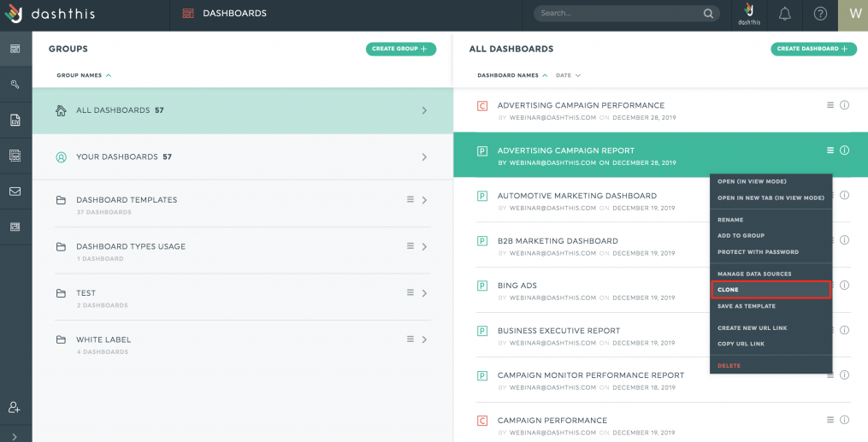Viewport: 868px width, 442px height.
Task: Expand White Label group chevron
Action: click(424, 339)
